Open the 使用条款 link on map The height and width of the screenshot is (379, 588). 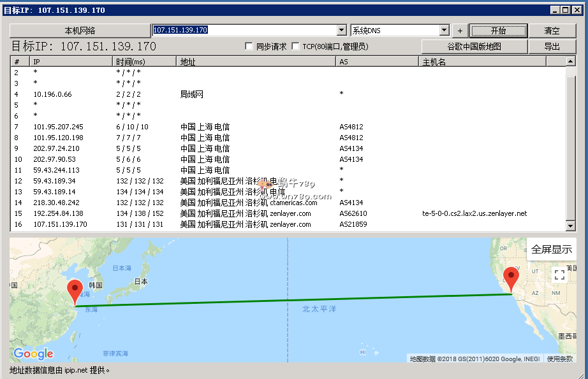coord(559,359)
